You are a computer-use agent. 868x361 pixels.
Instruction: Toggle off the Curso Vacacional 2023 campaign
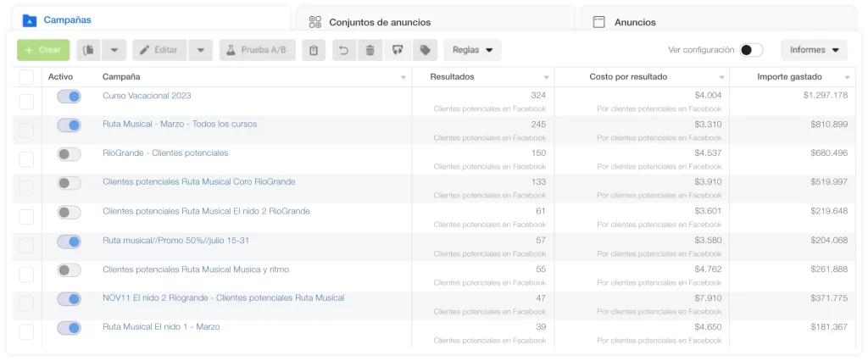69,97
